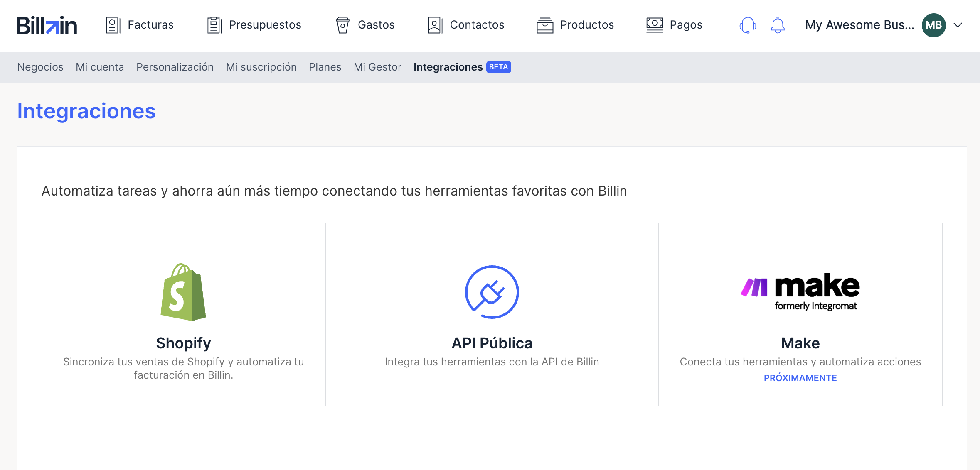Switch to the Negocios tab
The image size is (980, 470).
pos(40,67)
